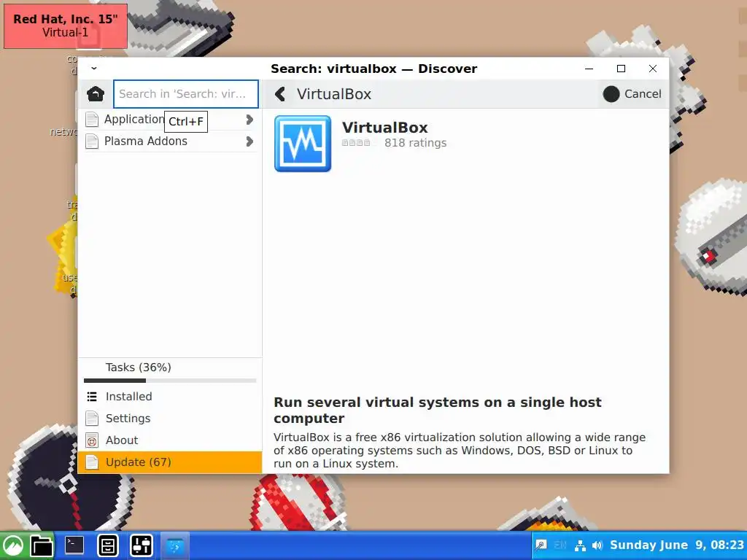Open Discover Settings page
Image resolution: width=747 pixels, height=560 pixels.
(x=169, y=418)
